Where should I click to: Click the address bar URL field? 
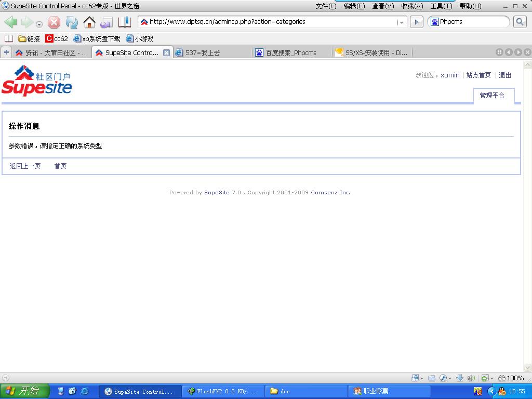[272, 22]
